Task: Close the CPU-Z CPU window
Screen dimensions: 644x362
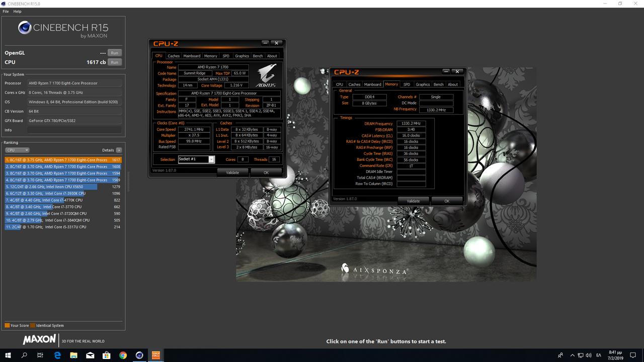Action: point(277,43)
